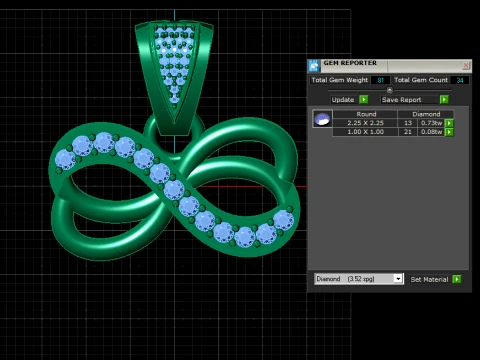Viewport: 480px width, 360px height.
Task: Select the 1.00 X 1.00 size cell
Action: pos(365,132)
